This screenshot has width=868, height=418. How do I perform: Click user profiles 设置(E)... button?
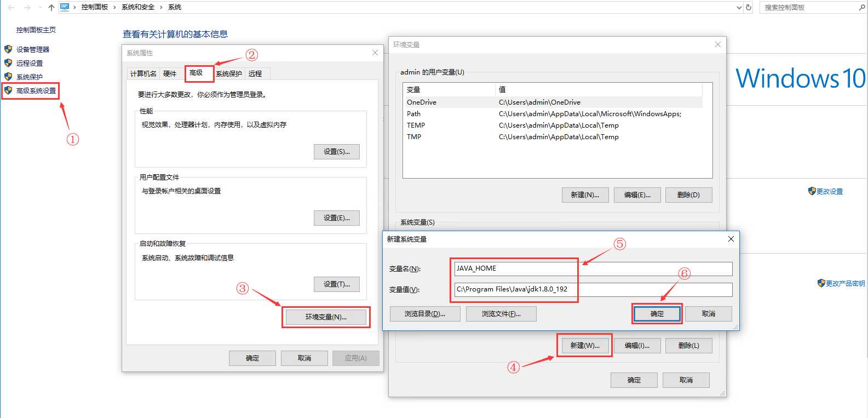click(337, 218)
